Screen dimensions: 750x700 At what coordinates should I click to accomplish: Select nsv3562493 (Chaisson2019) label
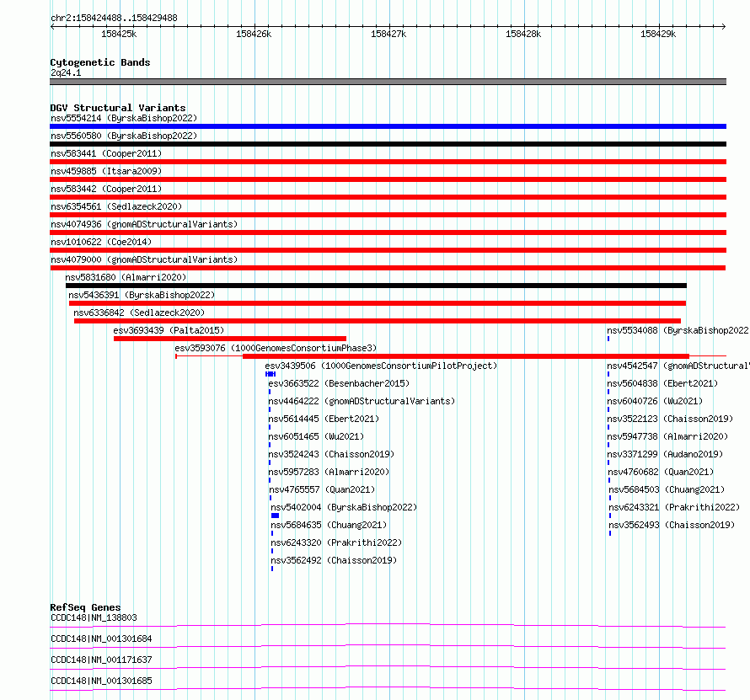pyautogui.click(x=672, y=525)
